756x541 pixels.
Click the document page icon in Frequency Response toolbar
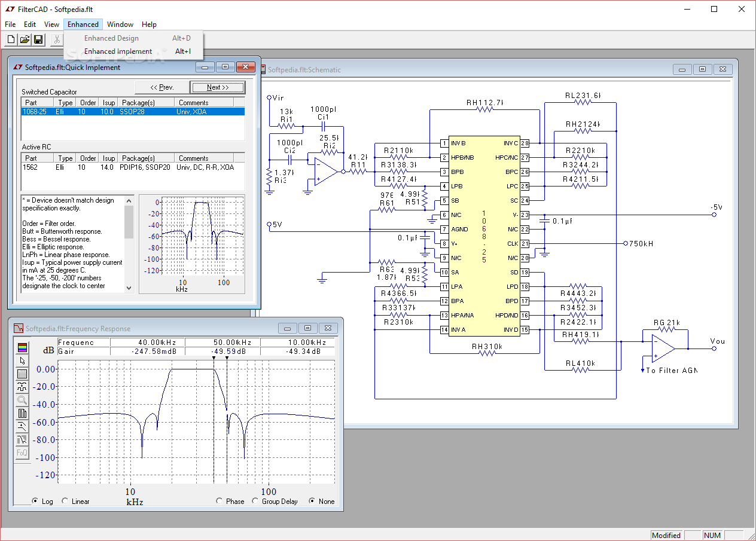coord(22,413)
